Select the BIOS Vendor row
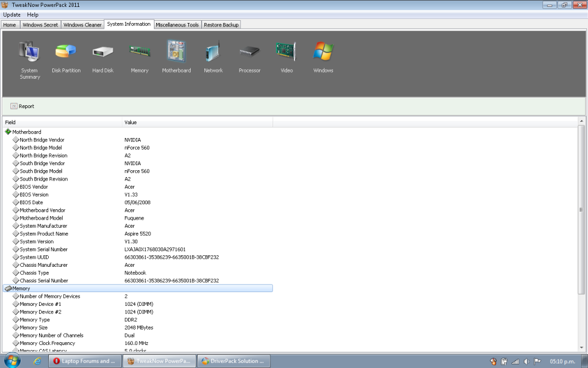 click(x=138, y=187)
